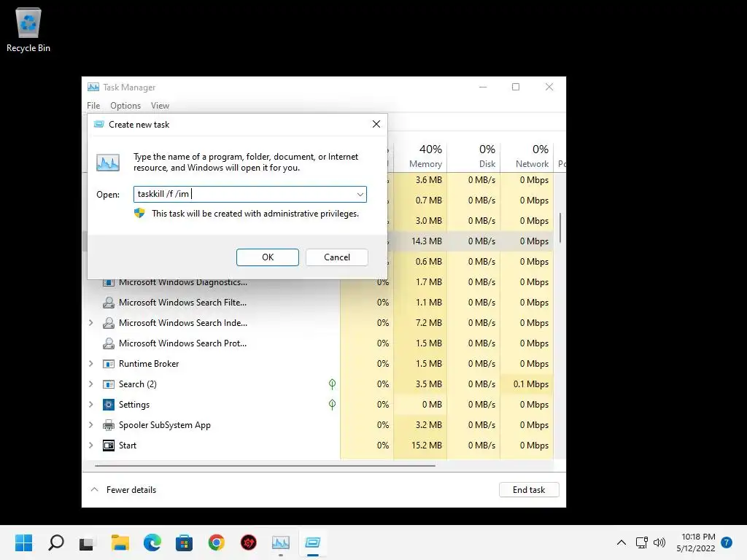Click Microsoft Windows Diagnostics process icon
This screenshot has height=560, width=747.
pos(109,282)
